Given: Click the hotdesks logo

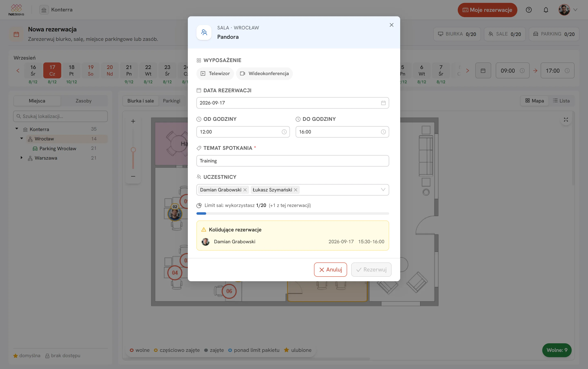Looking at the screenshot, I should (x=16, y=10).
